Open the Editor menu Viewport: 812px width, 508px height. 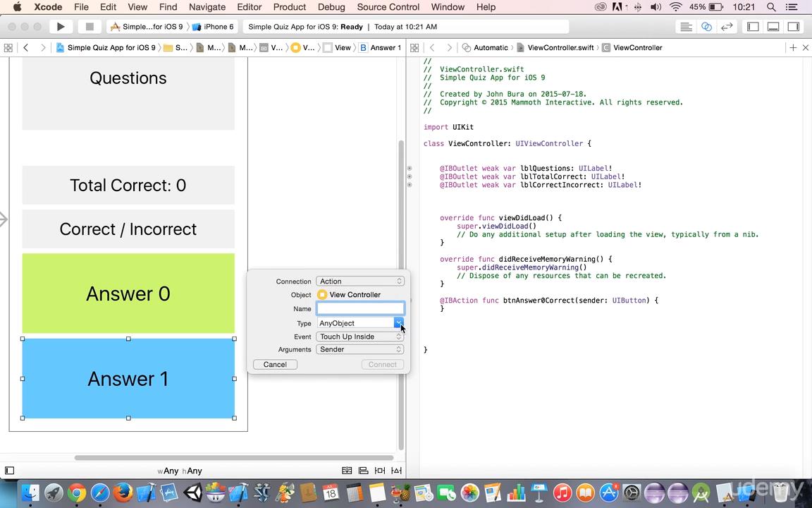[x=249, y=7]
